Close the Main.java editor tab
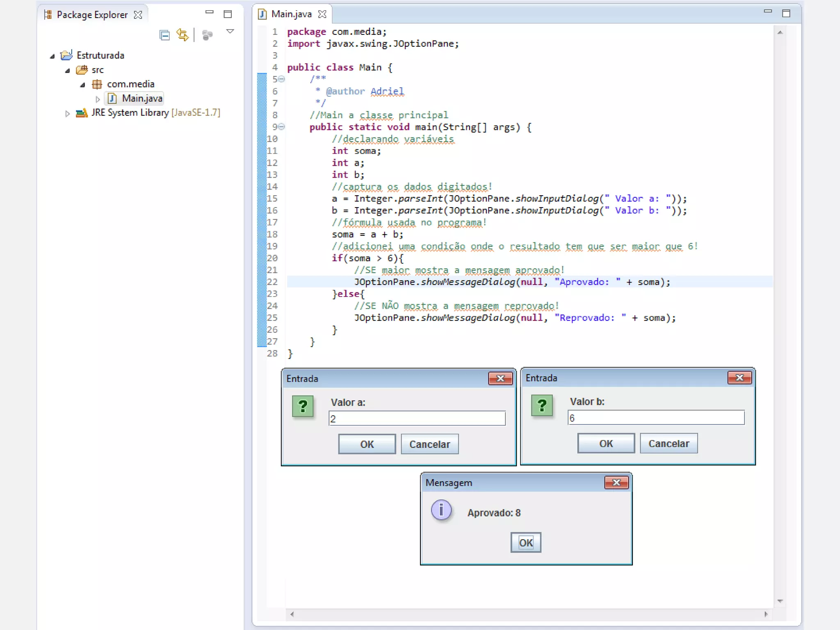Screen dimensions: 840x630 [322, 14]
